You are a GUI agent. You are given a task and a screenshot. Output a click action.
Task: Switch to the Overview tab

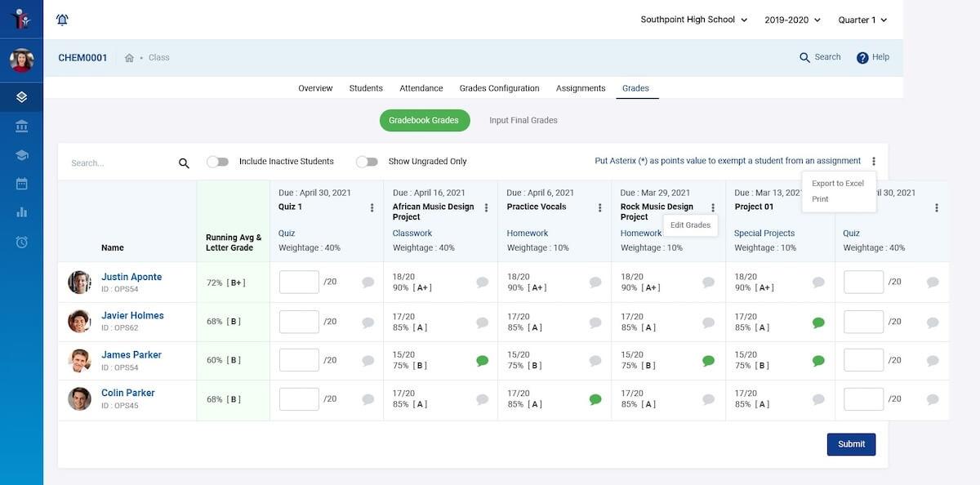[315, 88]
